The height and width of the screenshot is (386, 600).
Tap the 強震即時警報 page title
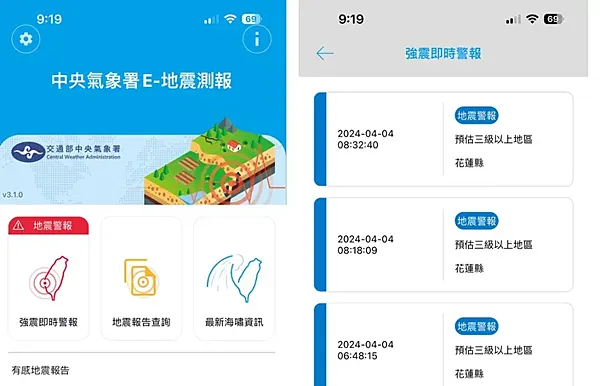(x=443, y=54)
